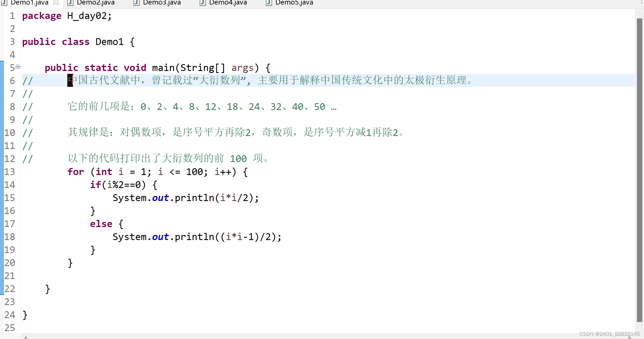Click line number 13 in the gutter
Image resolution: width=644 pixels, height=339 pixels.
tap(10, 172)
